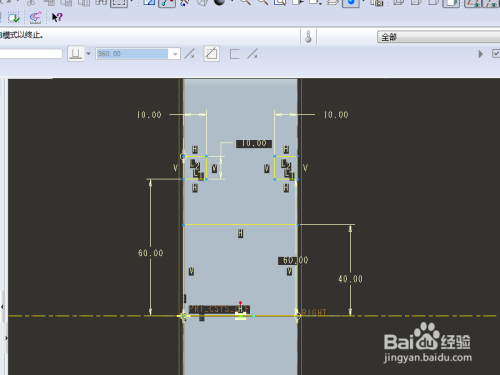Select the left-side 60.00 height dimension
This screenshot has height=375, width=500.
click(x=151, y=253)
